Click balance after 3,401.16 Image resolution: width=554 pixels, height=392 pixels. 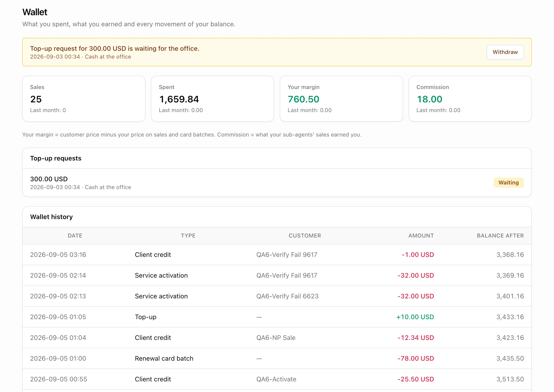[x=510, y=296]
